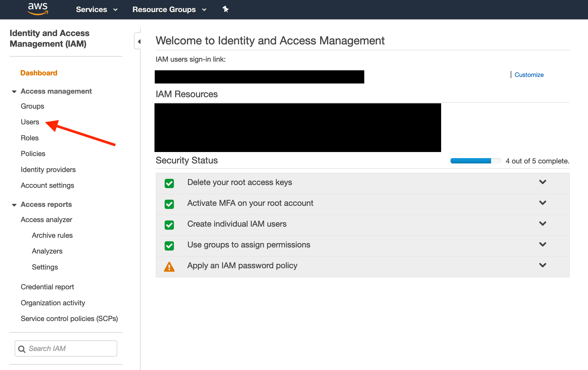Open the Resource Groups dropdown
Viewport: 588px width, 370px height.
pyautogui.click(x=169, y=10)
